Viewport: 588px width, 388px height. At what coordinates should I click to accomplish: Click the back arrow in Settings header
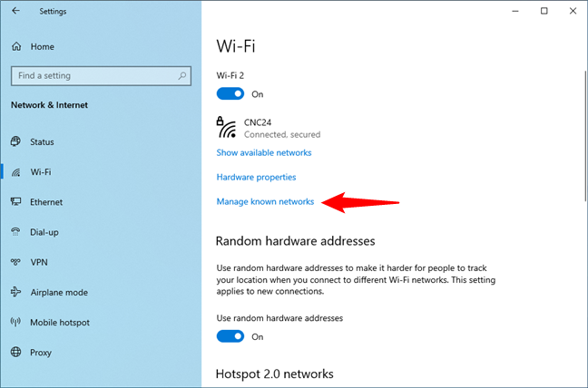click(15, 12)
